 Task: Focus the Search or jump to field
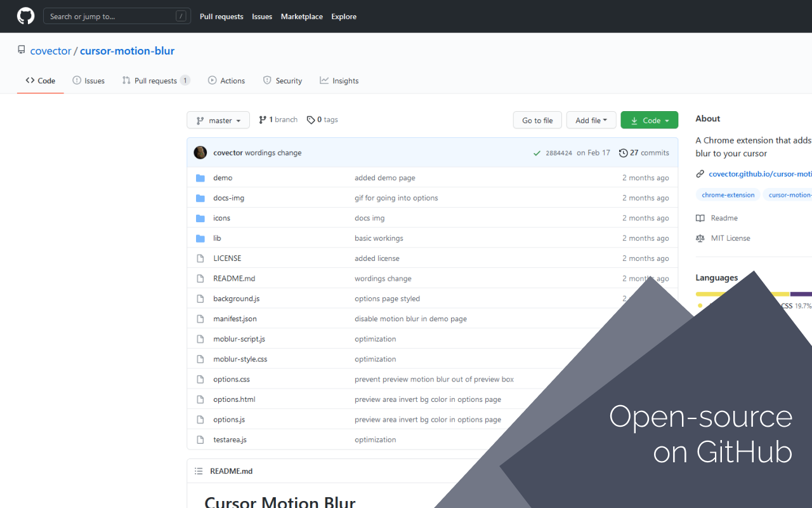point(117,17)
